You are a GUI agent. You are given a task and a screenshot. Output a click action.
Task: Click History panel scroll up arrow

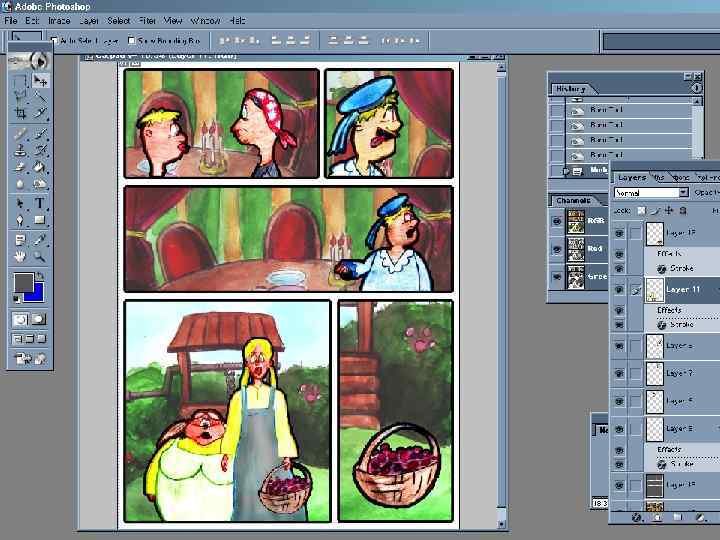(x=697, y=101)
